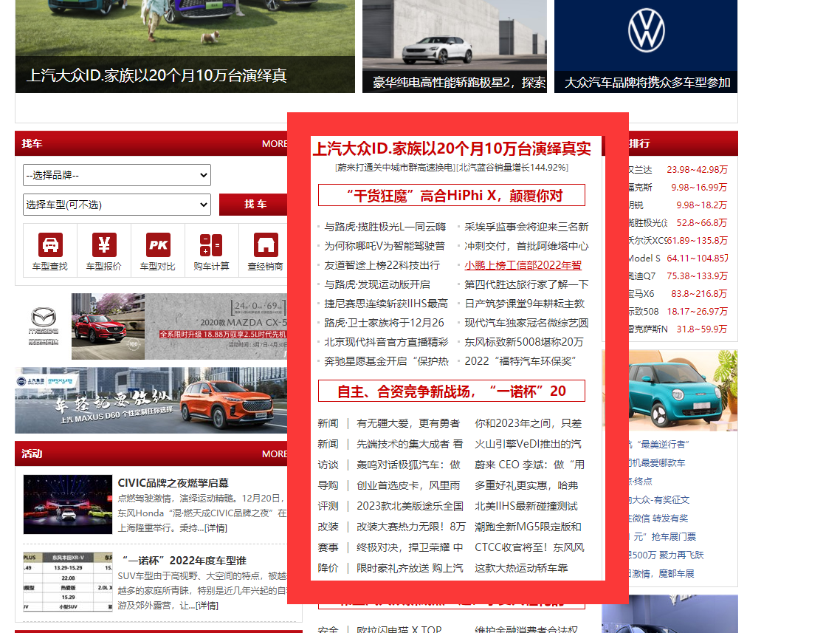This screenshot has height=633, width=840.
Task: Open news link 第四代胜达旅行家了解一下
Action: tap(526, 284)
